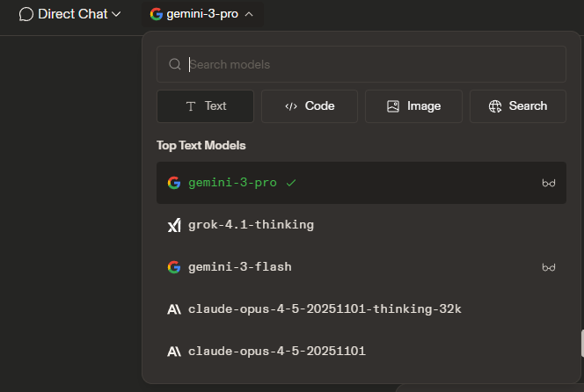Screen dimensions: 584x392
Task: Click the Anthropic logo beside claude-opus-4-5-20251101-thinking-32k
Action: click(174, 309)
